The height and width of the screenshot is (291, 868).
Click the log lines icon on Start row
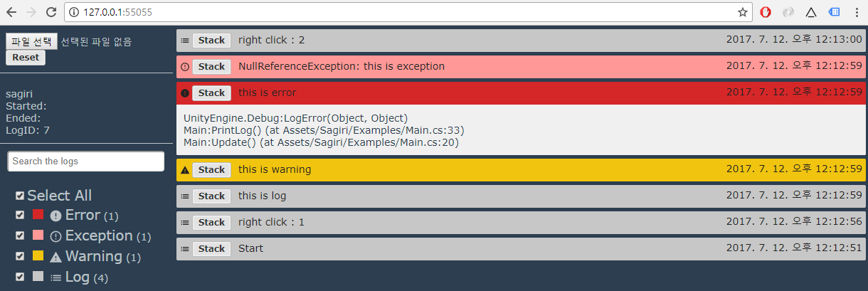[x=185, y=249]
